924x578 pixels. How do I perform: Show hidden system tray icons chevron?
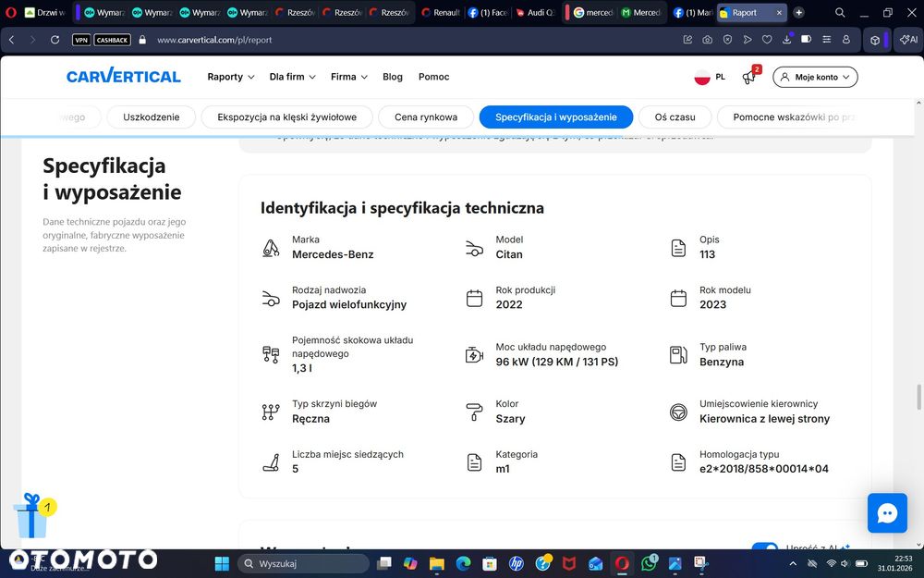click(793, 564)
